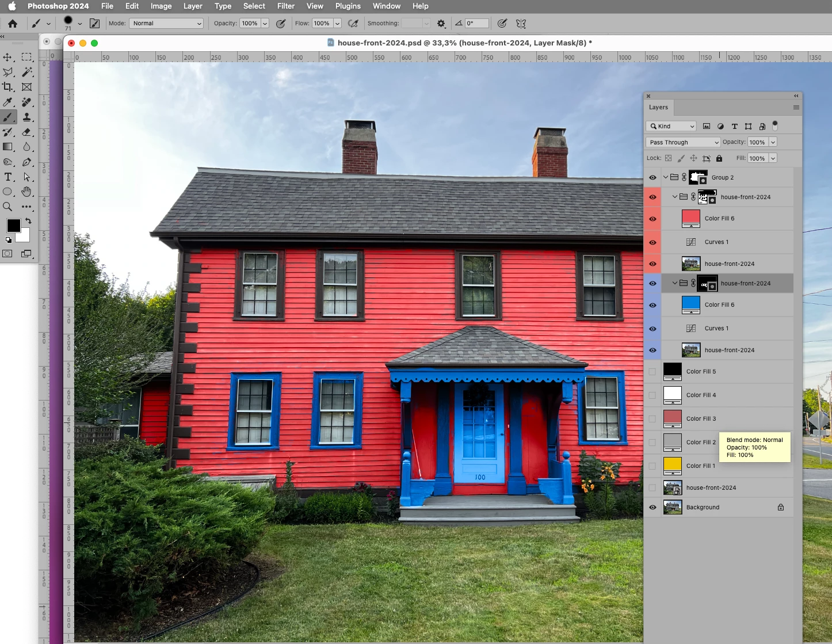Open the Pass Through blend mode dropdown

[683, 142]
